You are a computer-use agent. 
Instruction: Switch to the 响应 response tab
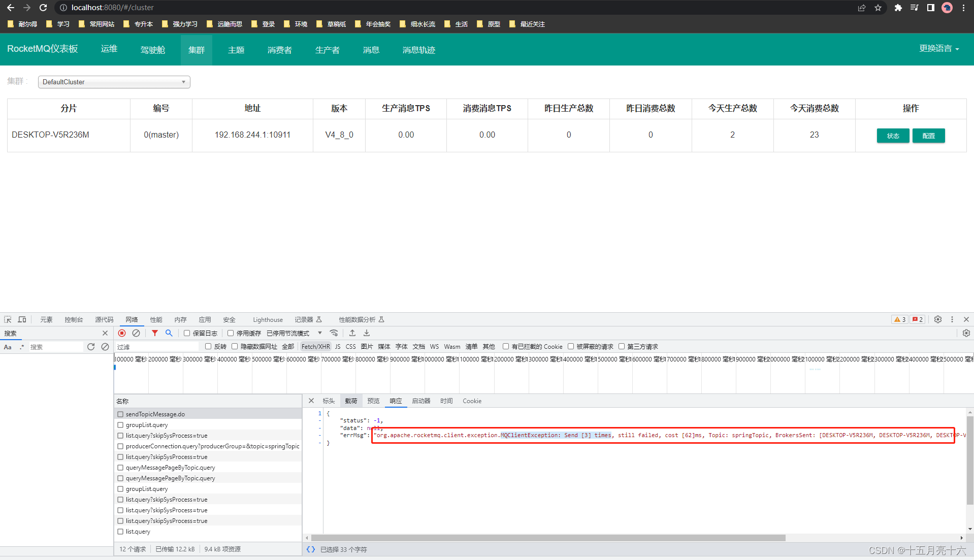pos(396,401)
